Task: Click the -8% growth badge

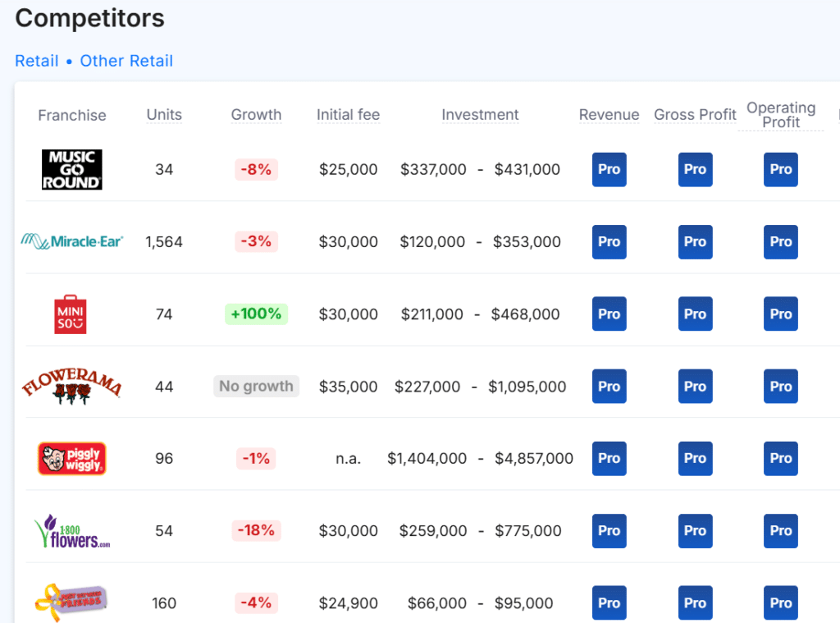Action: tap(256, 169)
